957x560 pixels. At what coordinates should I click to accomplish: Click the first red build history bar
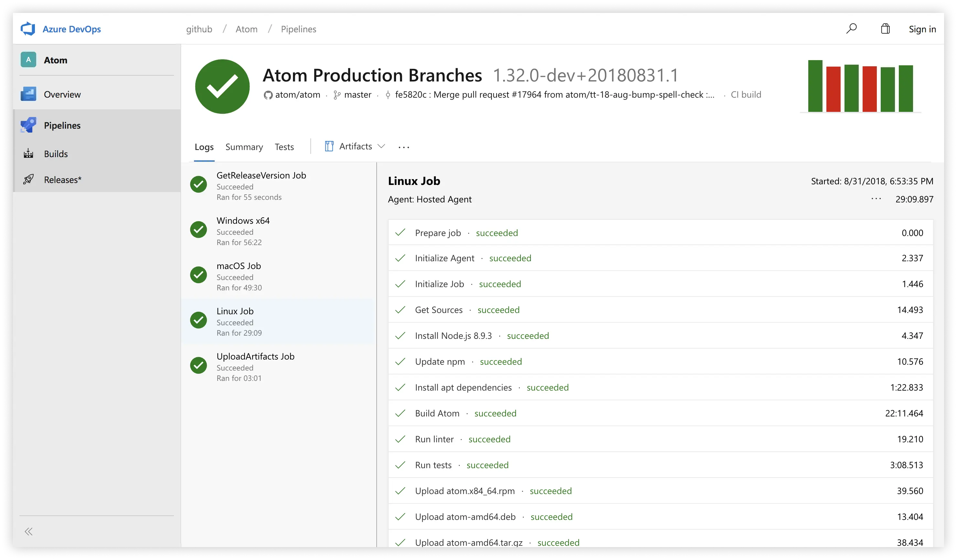[x=833, y=89]
